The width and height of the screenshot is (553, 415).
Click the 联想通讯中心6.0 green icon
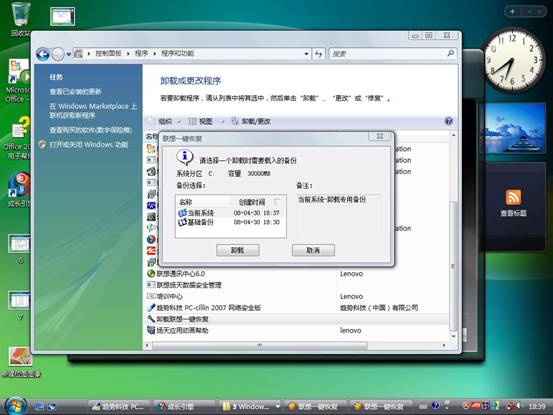click(151, 274)
